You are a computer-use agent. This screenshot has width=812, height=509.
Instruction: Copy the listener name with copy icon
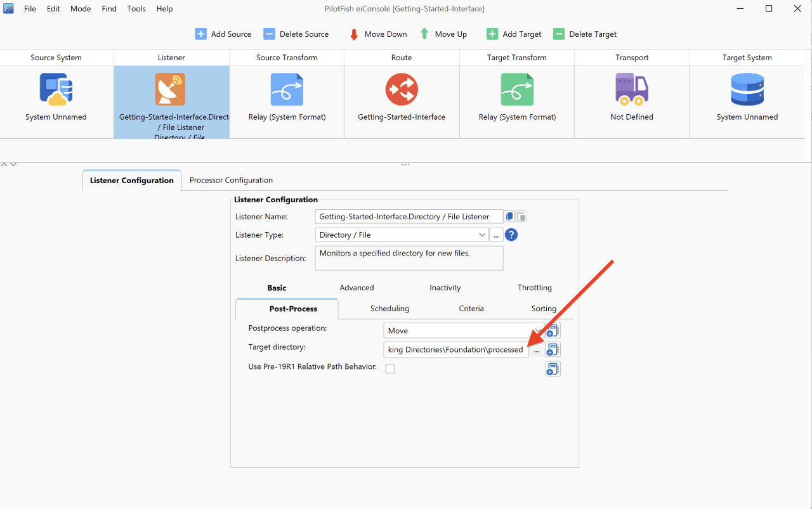click(x=509, y=217)
